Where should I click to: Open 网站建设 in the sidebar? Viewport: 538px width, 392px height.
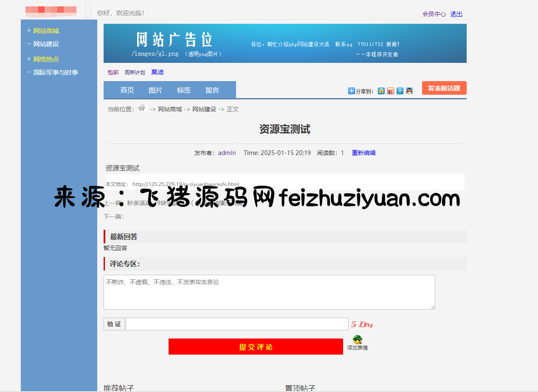pos(46,44)
